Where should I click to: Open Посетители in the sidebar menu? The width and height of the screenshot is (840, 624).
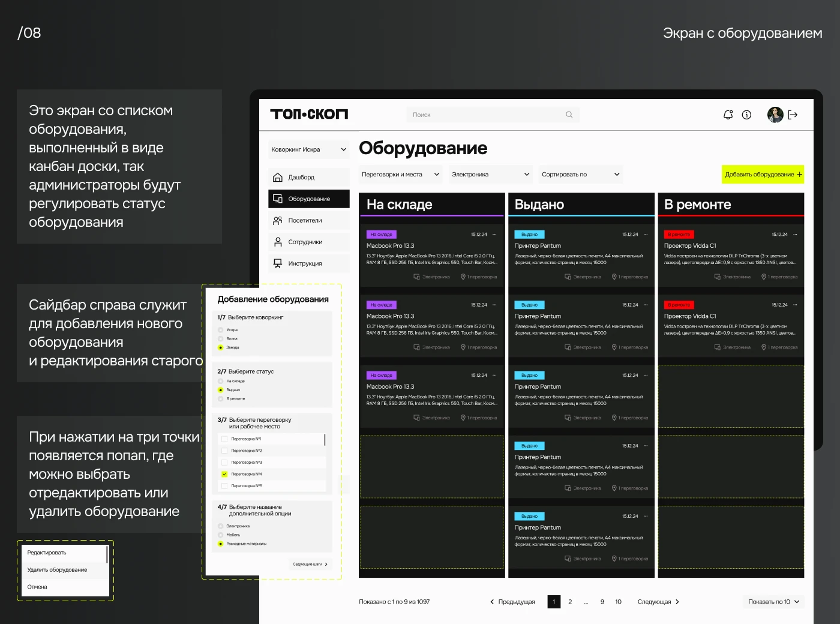pyautogui.click(x=305, y=221)
